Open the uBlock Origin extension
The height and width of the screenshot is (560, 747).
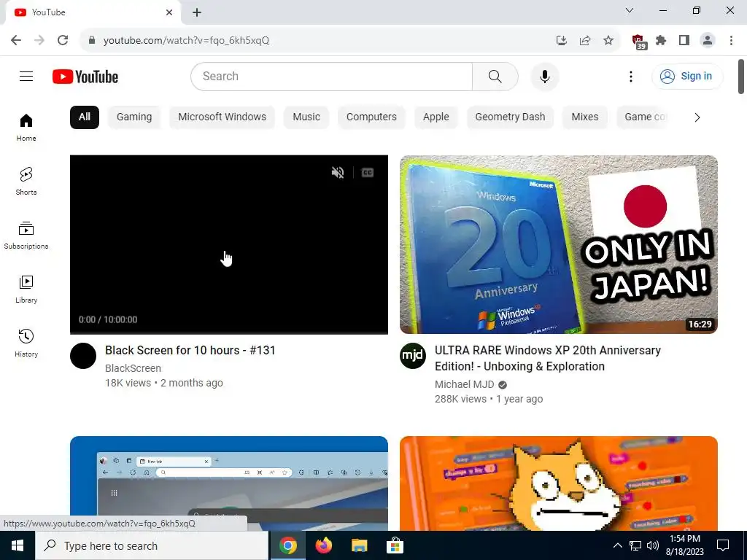pyautogui.click(x=638, y=42)
